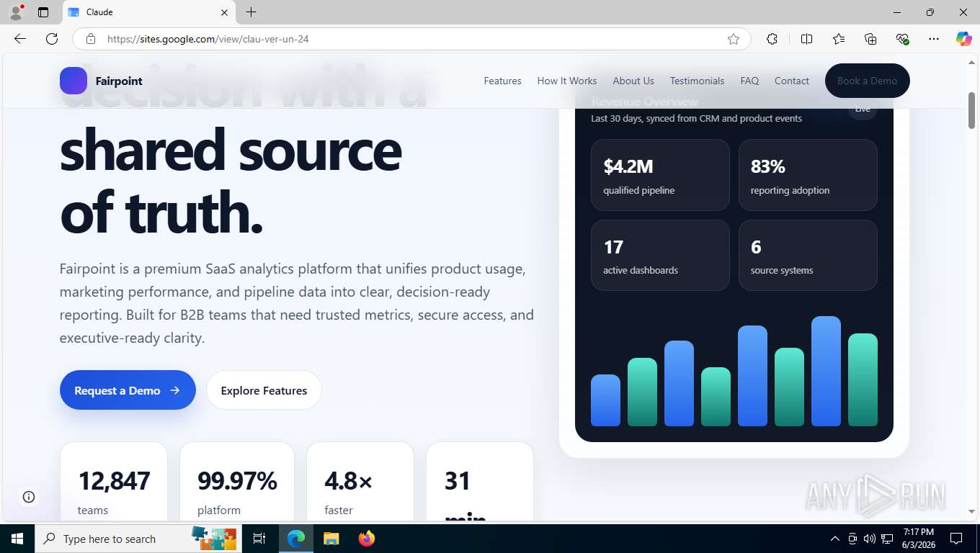This screenshot has height=553, width=980.
Task: Click the 17 active dashboards card
Action: click(660, 256)
